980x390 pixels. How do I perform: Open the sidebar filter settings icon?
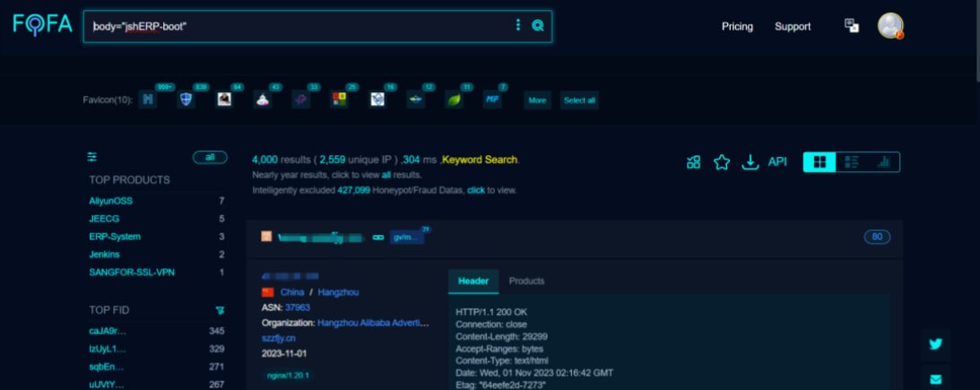[x=92, y=157]
